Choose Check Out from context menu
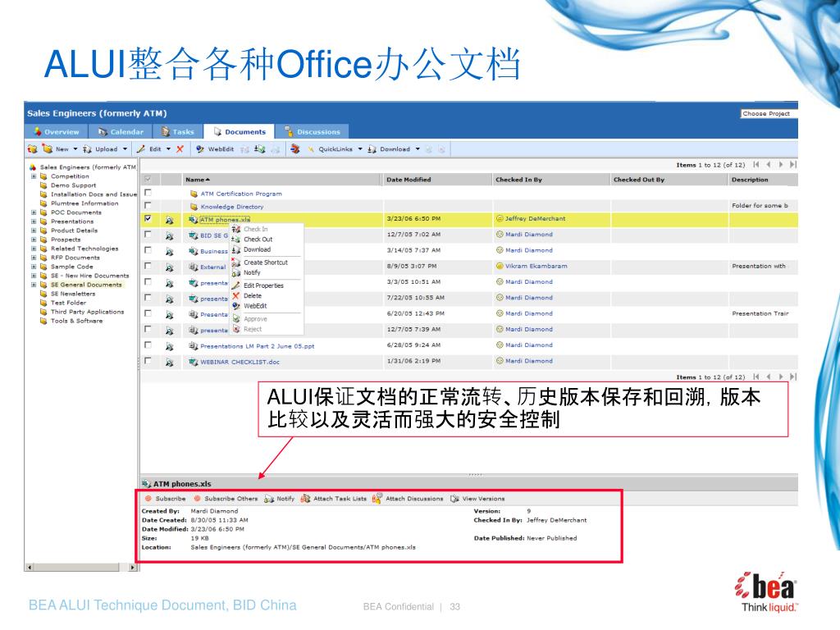840x630 pixels. tap(258, 240)
